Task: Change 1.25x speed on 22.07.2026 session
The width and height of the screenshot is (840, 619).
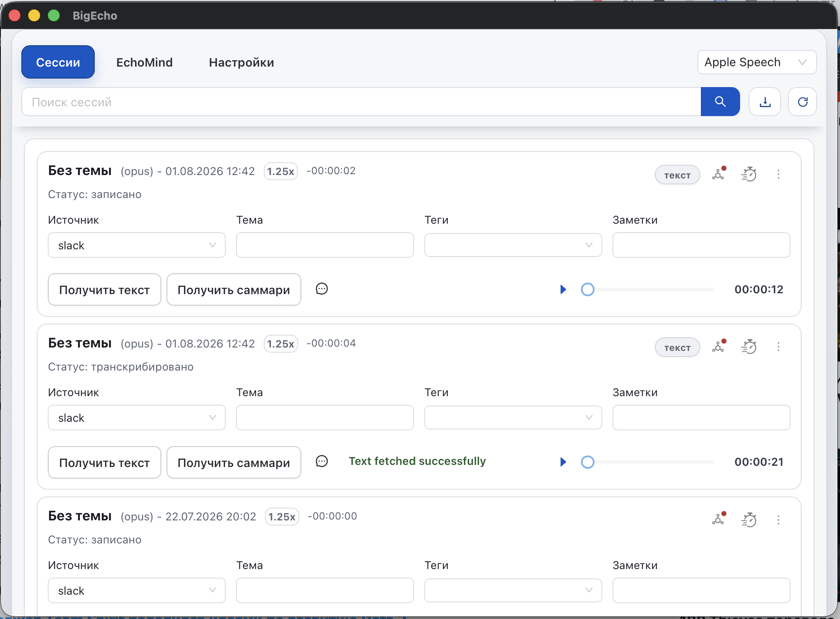Action: [282, 517]
